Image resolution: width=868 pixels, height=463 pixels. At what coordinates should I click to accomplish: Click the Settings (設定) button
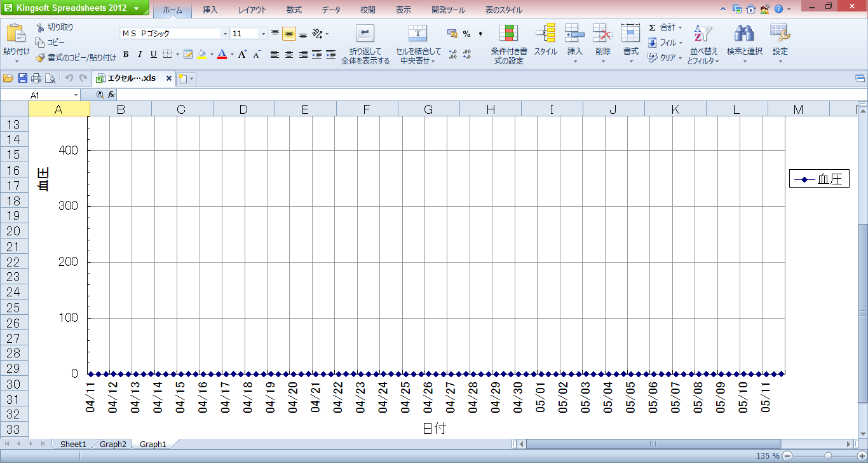click(x=780, y=43)
